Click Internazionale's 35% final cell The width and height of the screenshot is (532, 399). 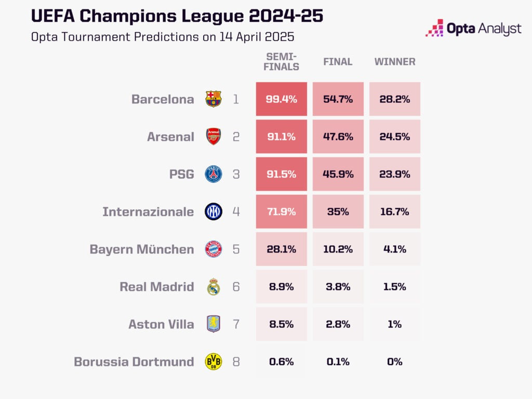point(338,211)
